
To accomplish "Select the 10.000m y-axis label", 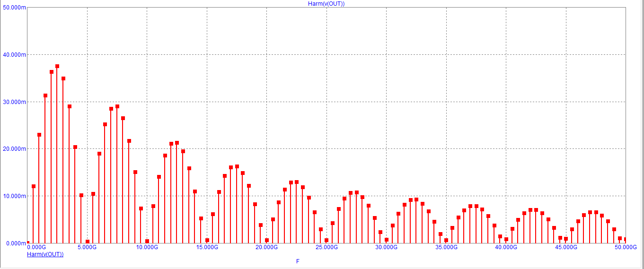I will [14, 196].
